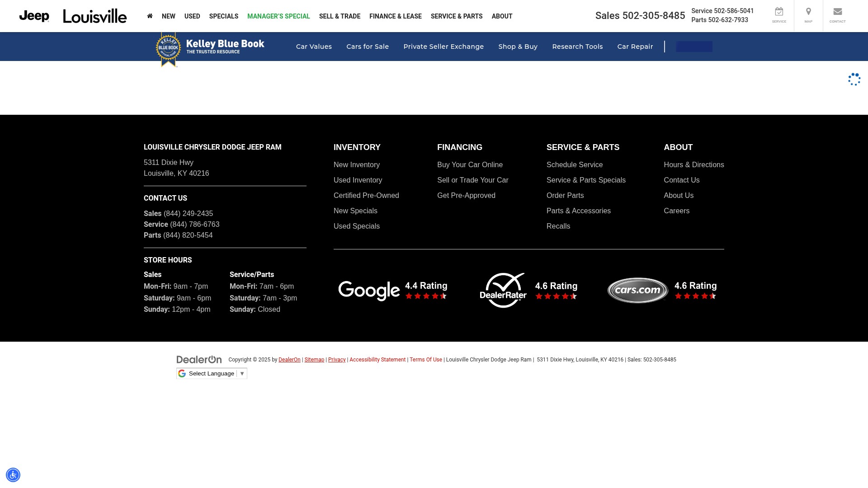Open the accessibility options icon
This screenshot has width=868, height=488.
(13, 475)
